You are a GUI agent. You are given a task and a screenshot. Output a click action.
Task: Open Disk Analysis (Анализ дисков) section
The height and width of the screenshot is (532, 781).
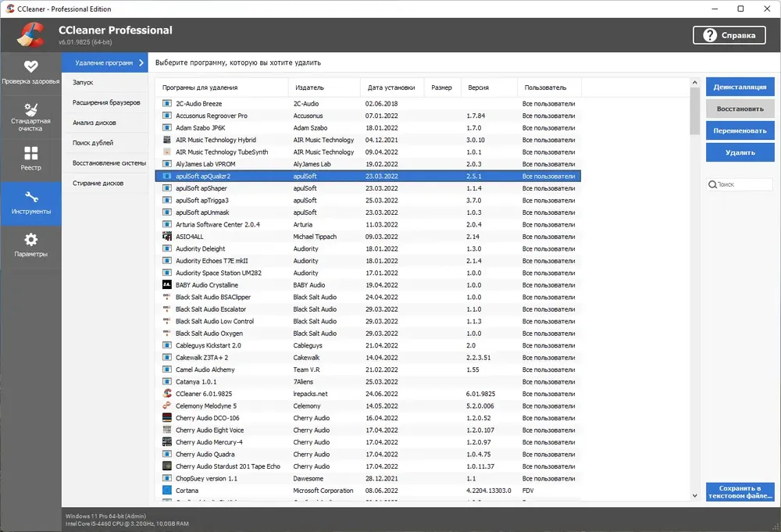(x=95, y=123)
